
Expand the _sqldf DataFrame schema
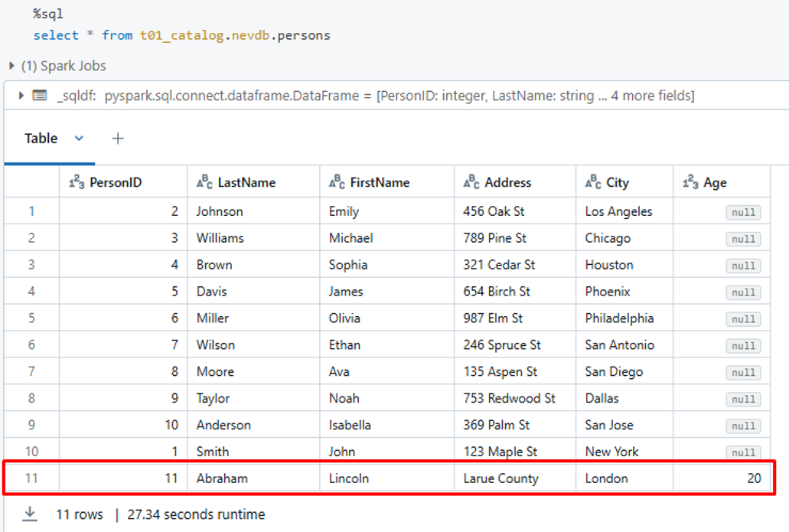(21, 96)
